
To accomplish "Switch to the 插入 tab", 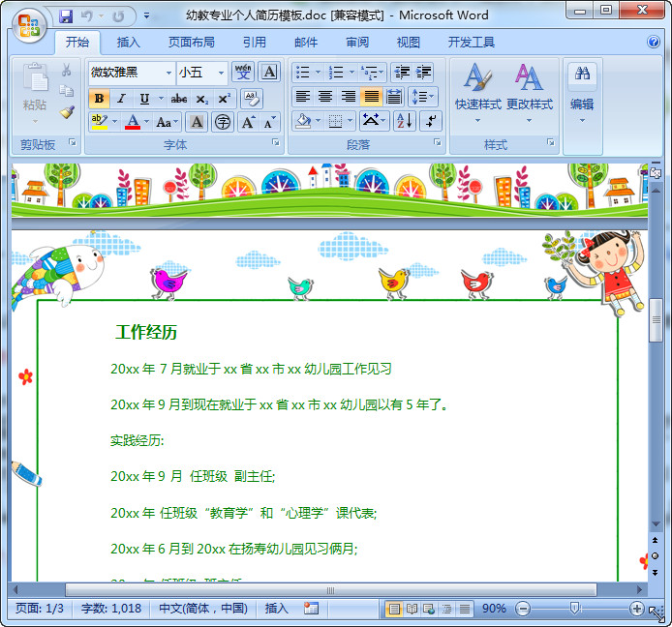I will tap(128, 42).
